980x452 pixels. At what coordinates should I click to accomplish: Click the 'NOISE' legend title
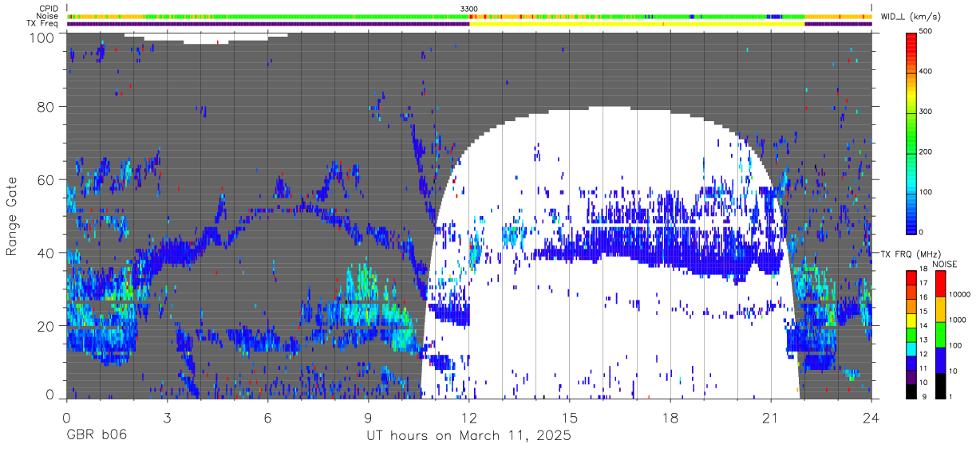[946, 264]
